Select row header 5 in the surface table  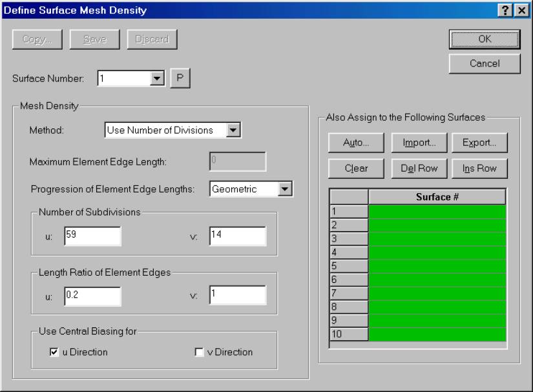pyautogui.click(x=349, y=265)
